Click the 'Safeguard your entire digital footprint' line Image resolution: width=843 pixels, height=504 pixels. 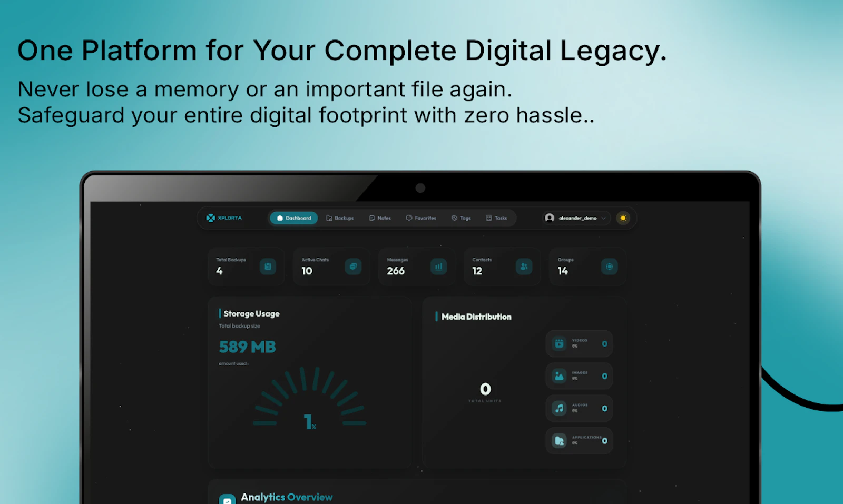pos(306,115)
